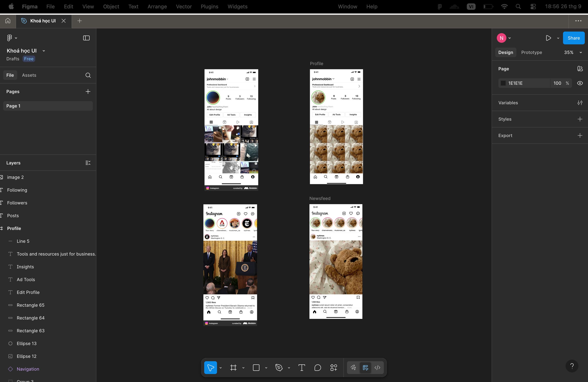Image resolution: width=588 pixels, height=382 pixels.
Task: Select the Navigation component layer
Action: [28, 369]
